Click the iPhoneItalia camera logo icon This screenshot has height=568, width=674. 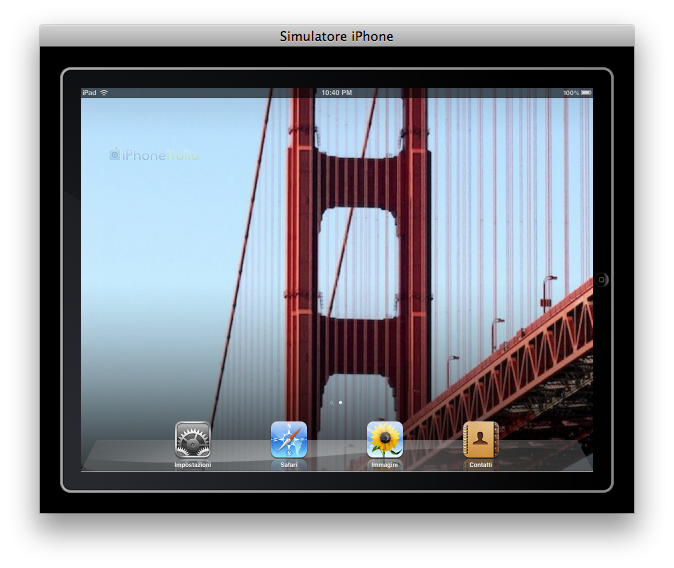coord(114,155)
